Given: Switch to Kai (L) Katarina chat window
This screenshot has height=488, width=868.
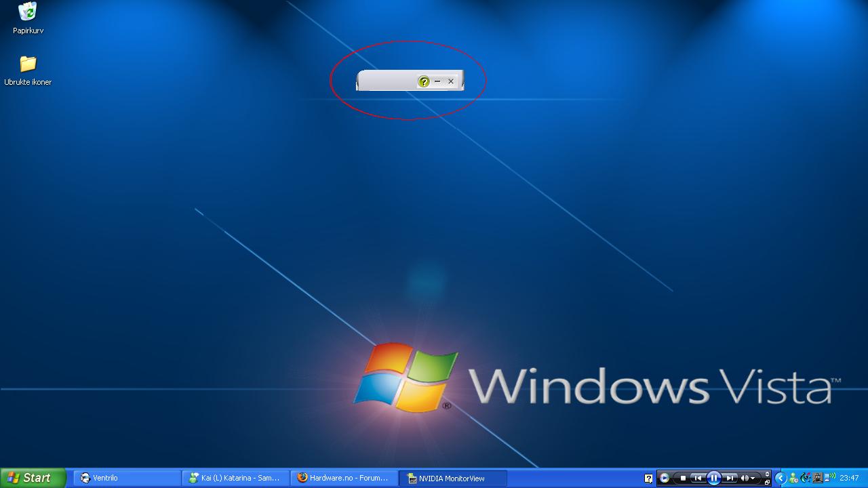Looking at the screenshot, I should click(x=235, y=478).
